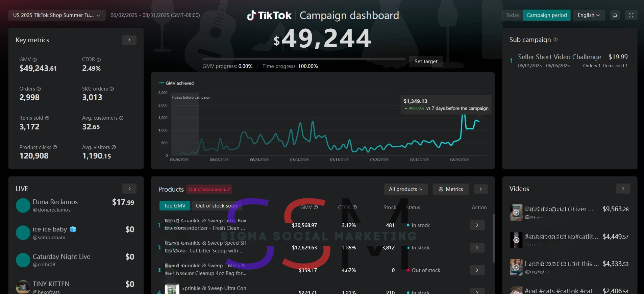The width and height of the screenshot is (644, 294).
Task: Click the Set target button
Action: click(426, 61)
